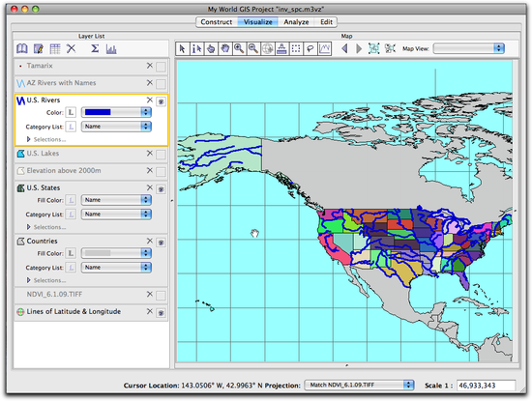The height and width of the screenshot is (401, 532).
Task: Switch to the Analyze tab
Action: [296, 22]
